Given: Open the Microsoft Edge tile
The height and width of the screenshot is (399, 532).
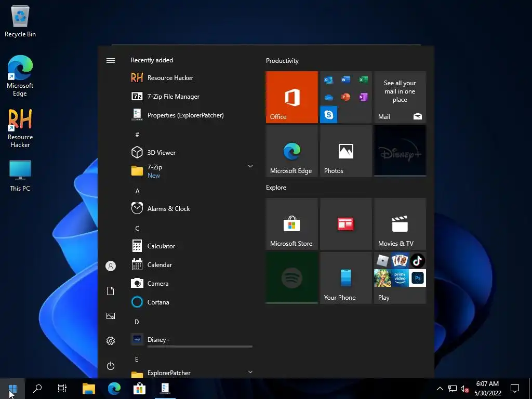Looking at the screenshot, I should [x=292, y=151].
